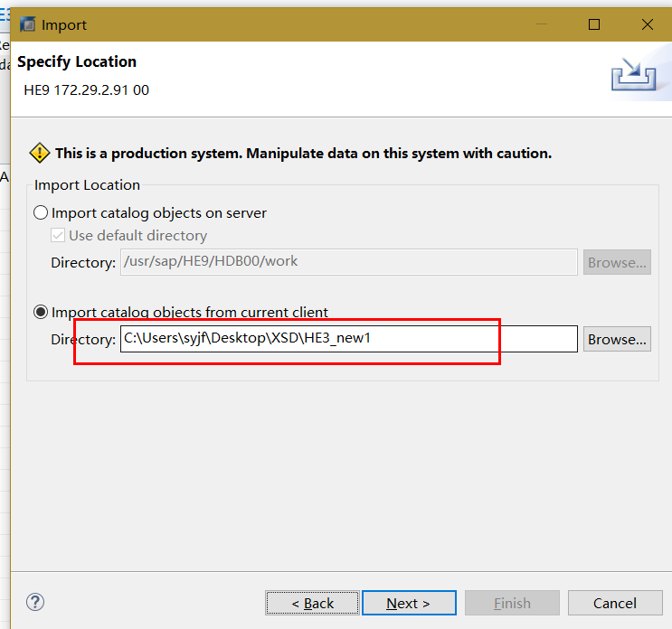Click Browse button for client directory

(x=617, y=339)
